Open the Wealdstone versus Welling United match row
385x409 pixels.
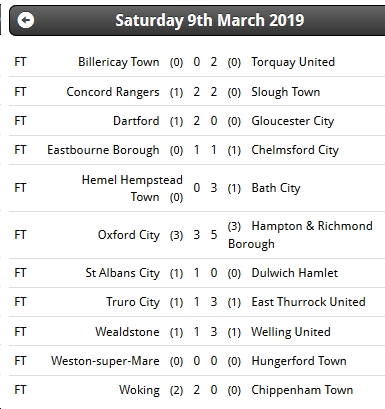[197, 332]
